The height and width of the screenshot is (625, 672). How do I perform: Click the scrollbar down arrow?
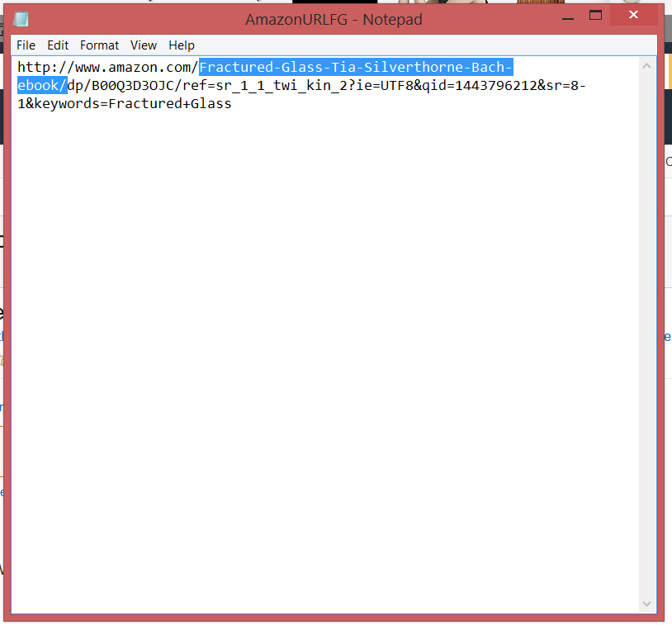click(x=646, y=604)
